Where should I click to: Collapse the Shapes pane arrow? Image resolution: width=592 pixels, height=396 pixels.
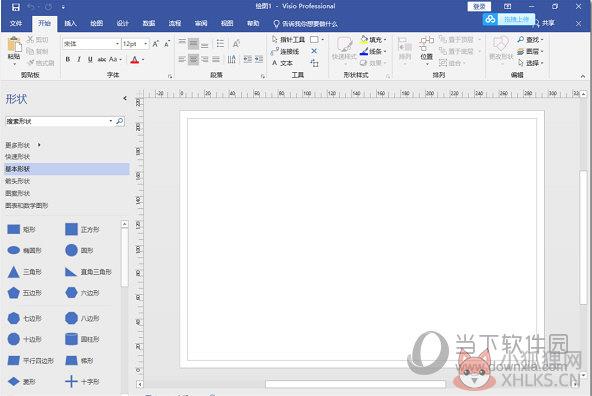125,99
